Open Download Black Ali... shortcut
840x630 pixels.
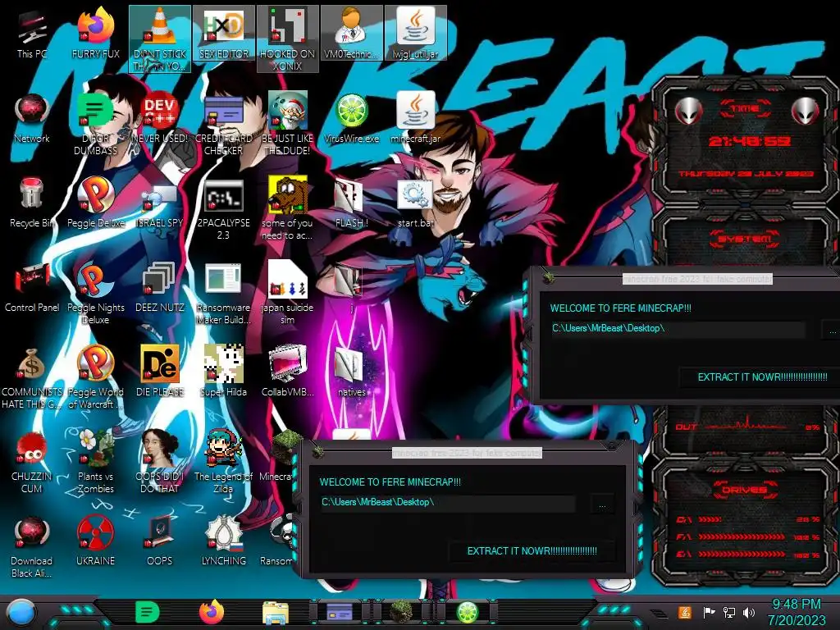click(32, 547)
